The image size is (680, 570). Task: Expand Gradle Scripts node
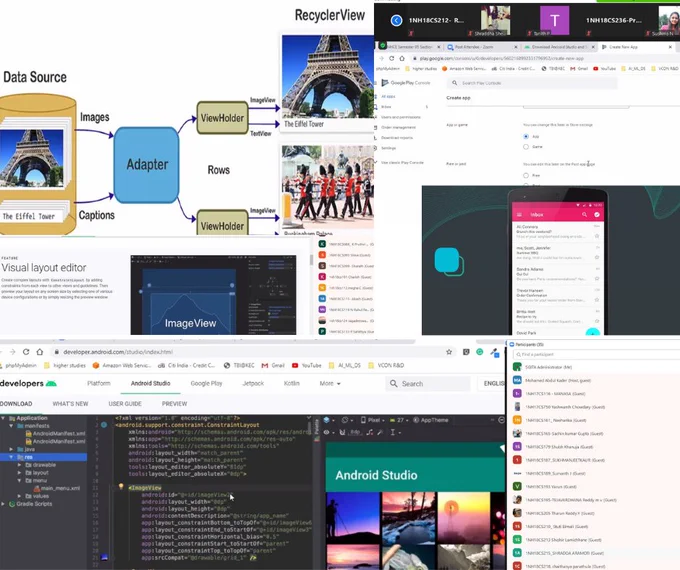point(3,504)
